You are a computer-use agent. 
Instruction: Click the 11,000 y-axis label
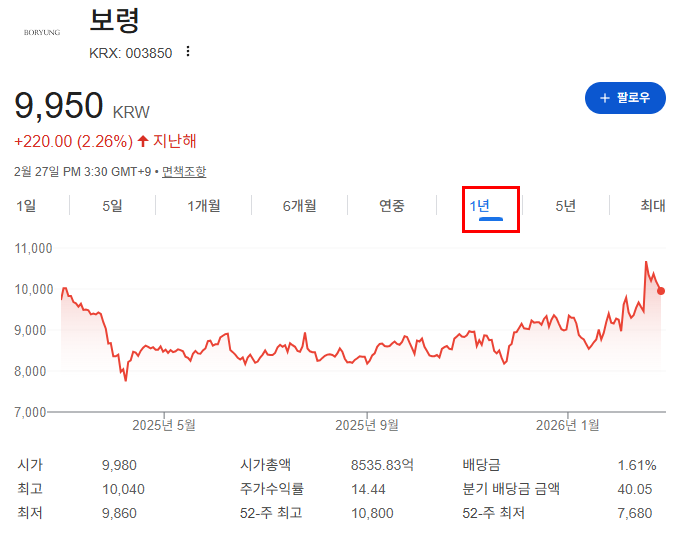tap(33, 248)
